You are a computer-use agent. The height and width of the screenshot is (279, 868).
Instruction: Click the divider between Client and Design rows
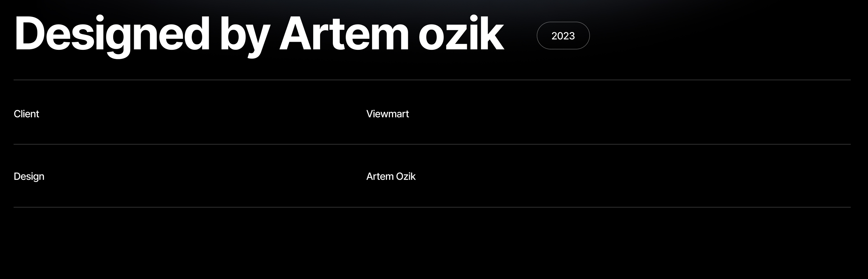(x=432, y=144)
